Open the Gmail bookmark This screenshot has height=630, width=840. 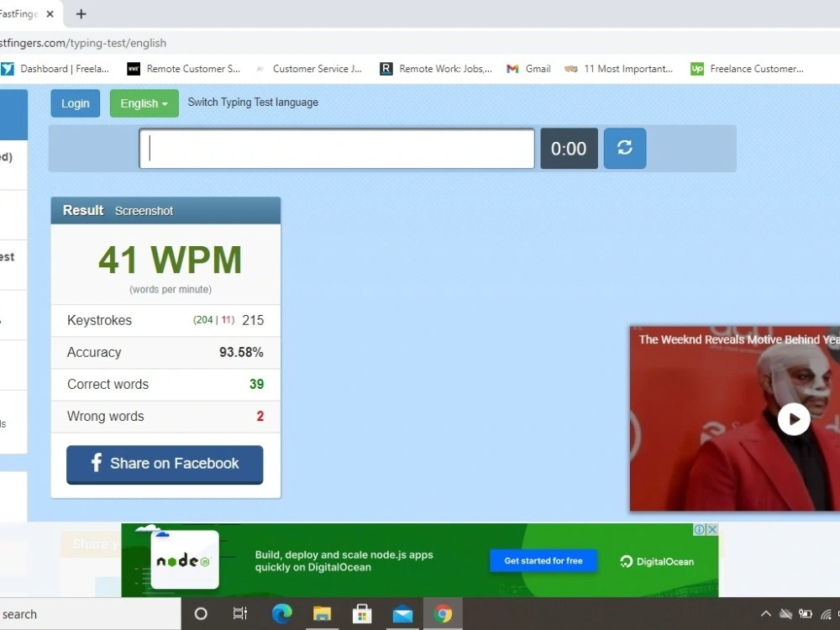[x=528, y=69]
